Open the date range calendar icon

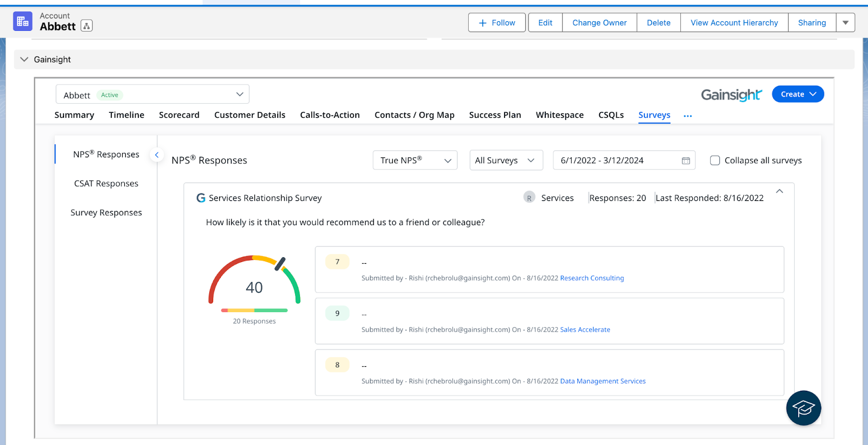[686, 161]
